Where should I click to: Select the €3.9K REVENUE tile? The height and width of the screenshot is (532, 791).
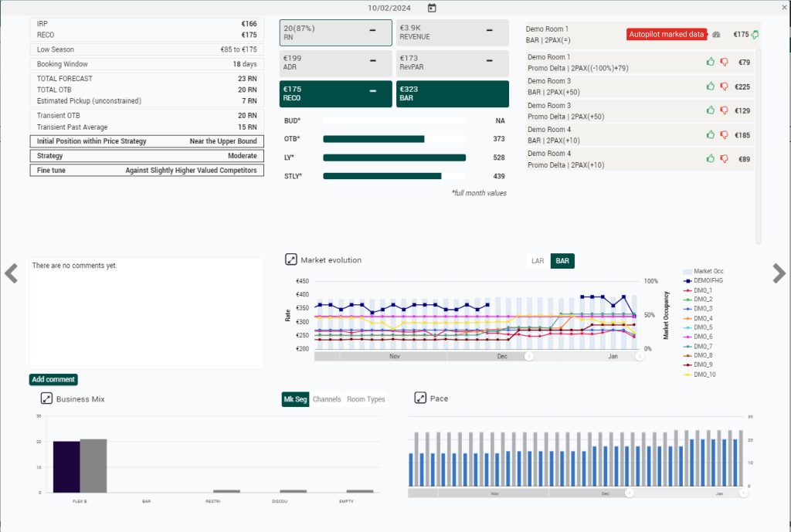pyautogui.click(x=453, y=32)
